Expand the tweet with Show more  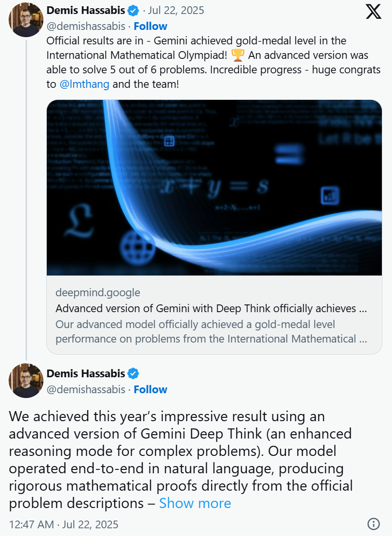(195, 503)
